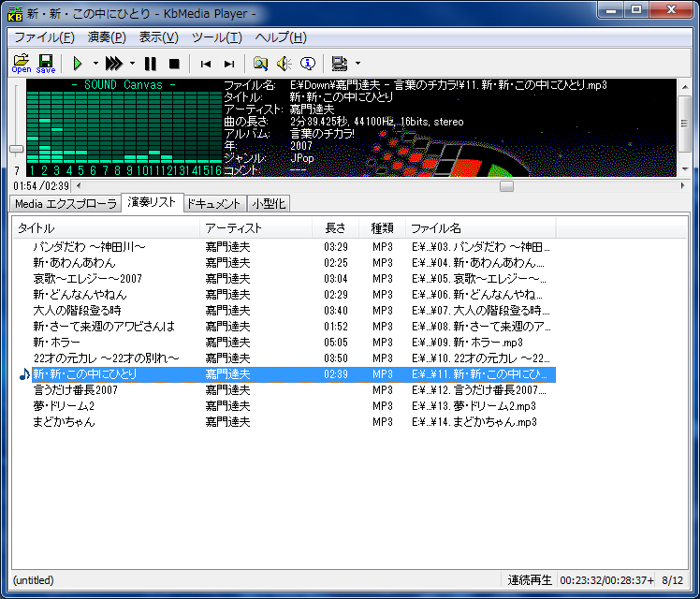
Task: Click the info panel scrollbar down arrow
Action: point(685,169)
